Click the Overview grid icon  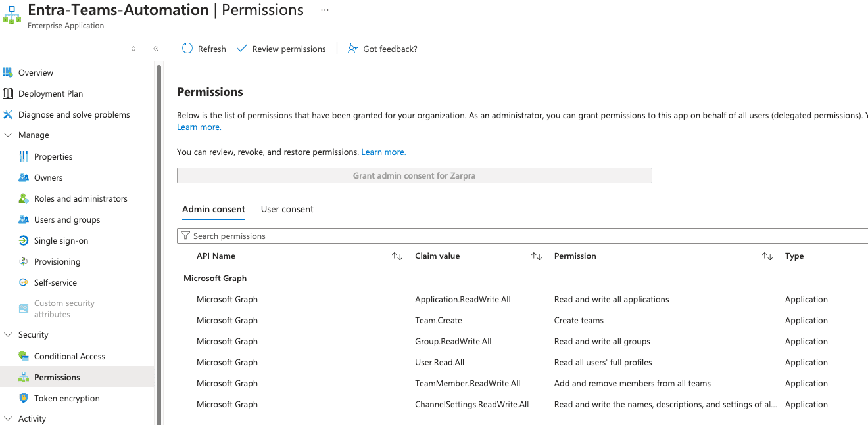[8, 72]
